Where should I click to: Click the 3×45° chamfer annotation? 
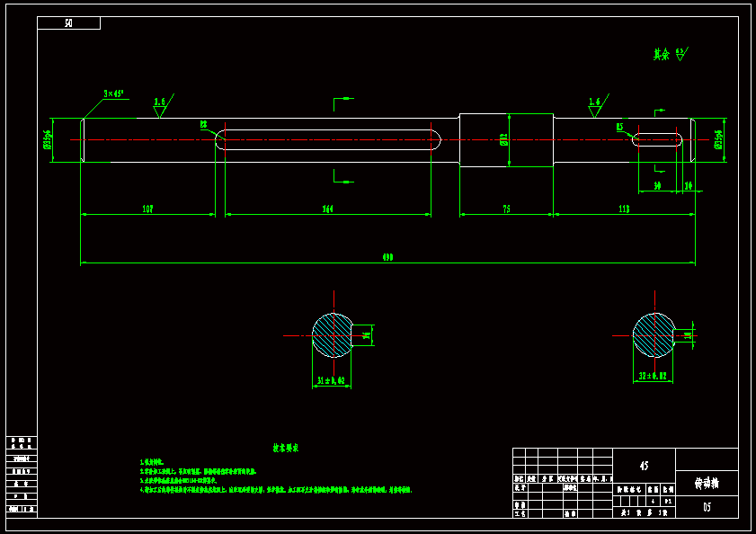(x=113, y=93)
